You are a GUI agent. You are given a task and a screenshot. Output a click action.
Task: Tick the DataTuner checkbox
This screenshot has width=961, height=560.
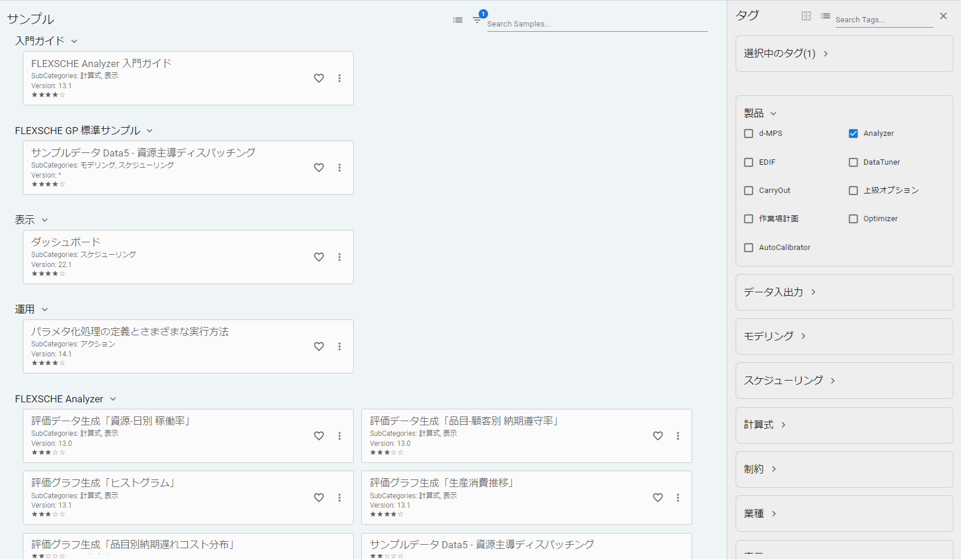(x=853, y=162)
